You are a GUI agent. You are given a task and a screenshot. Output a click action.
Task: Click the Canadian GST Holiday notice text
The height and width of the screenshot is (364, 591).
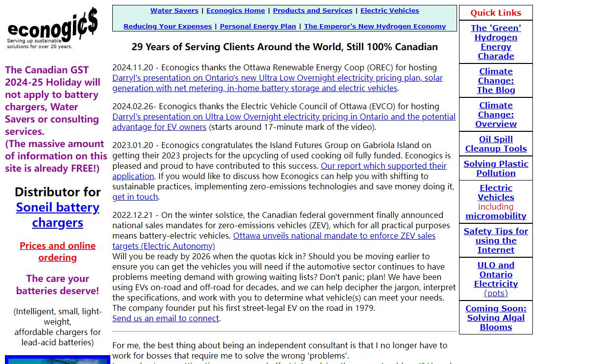pos(56,119)
